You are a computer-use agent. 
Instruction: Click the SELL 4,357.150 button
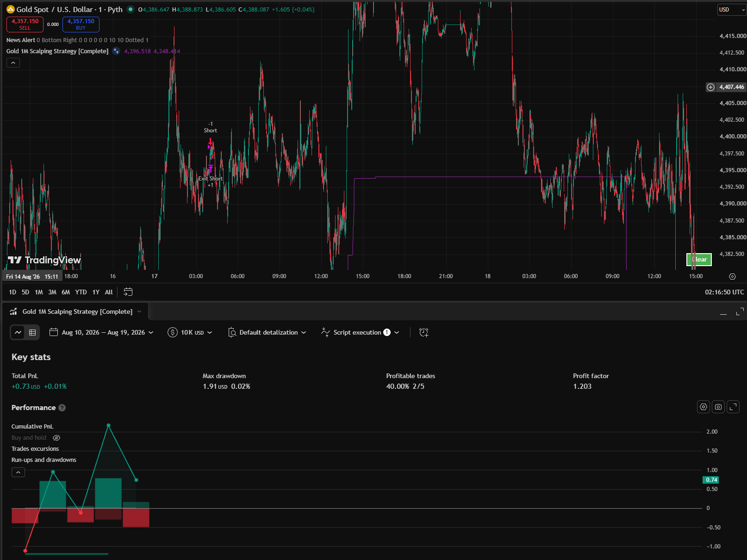[x=25, y=24]
